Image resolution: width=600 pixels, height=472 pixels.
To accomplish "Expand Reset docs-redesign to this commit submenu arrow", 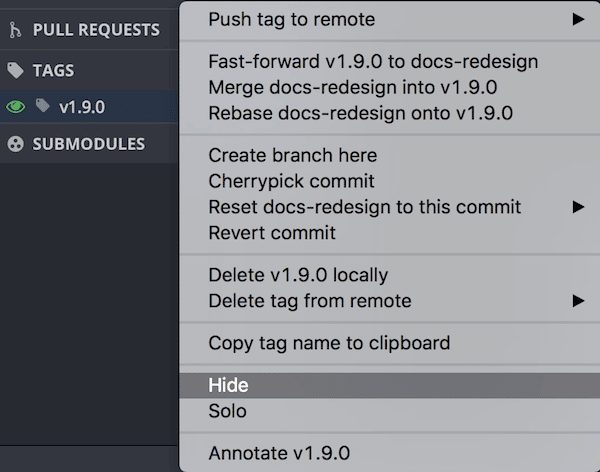I will pos(578,207).
